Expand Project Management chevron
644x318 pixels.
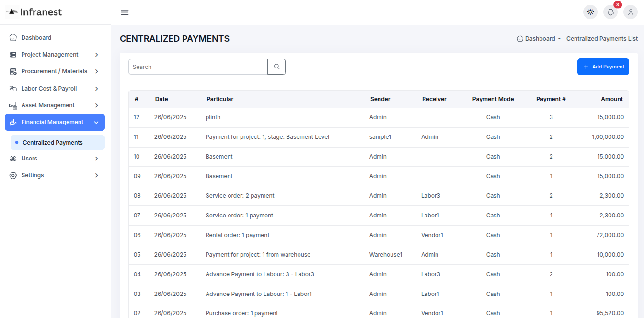96,55
